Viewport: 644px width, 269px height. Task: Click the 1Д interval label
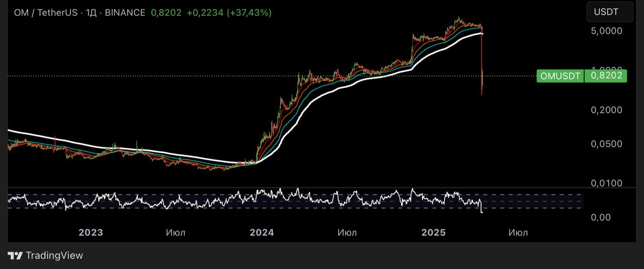(91, 13)
